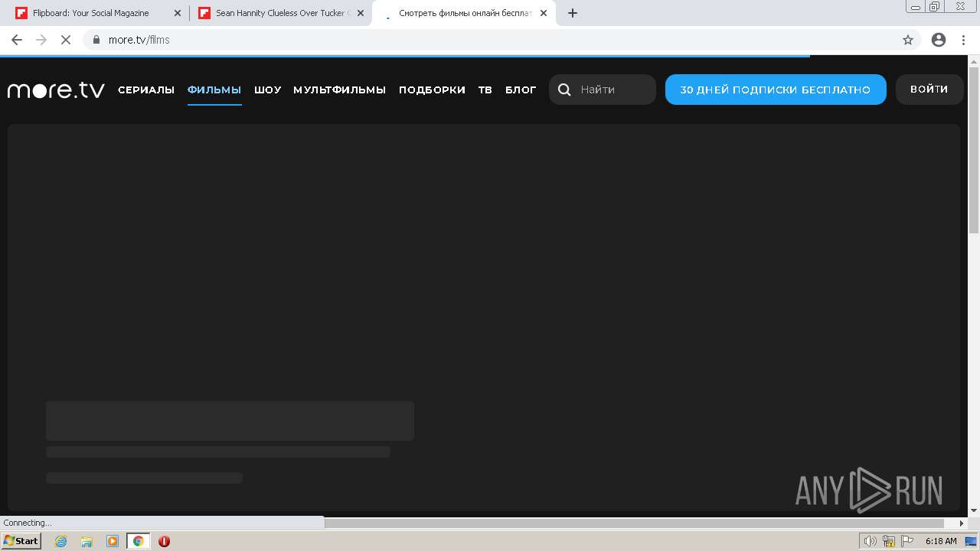
Task: Click the Войти login button
Action: [929, 90]
